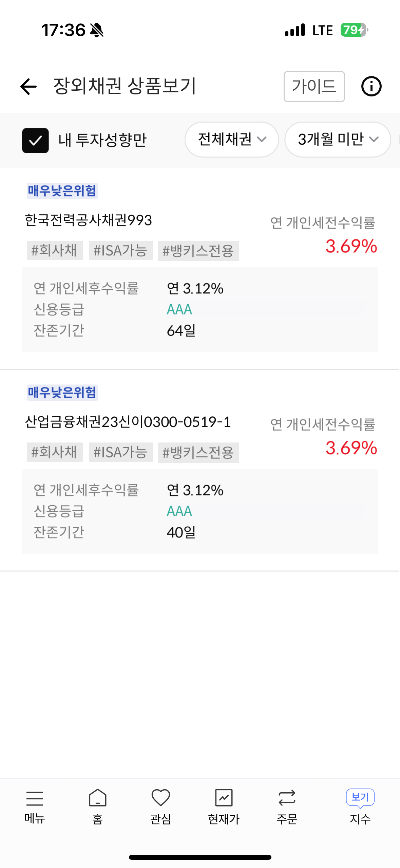400x868 pixels.
Task: Tap 매우낮은위험 badge on first bond
Action: click(62, 191)
